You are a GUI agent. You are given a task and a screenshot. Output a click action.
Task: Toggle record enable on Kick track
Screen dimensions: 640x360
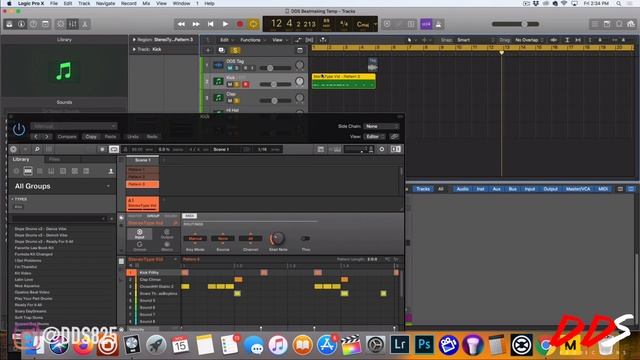245,84
